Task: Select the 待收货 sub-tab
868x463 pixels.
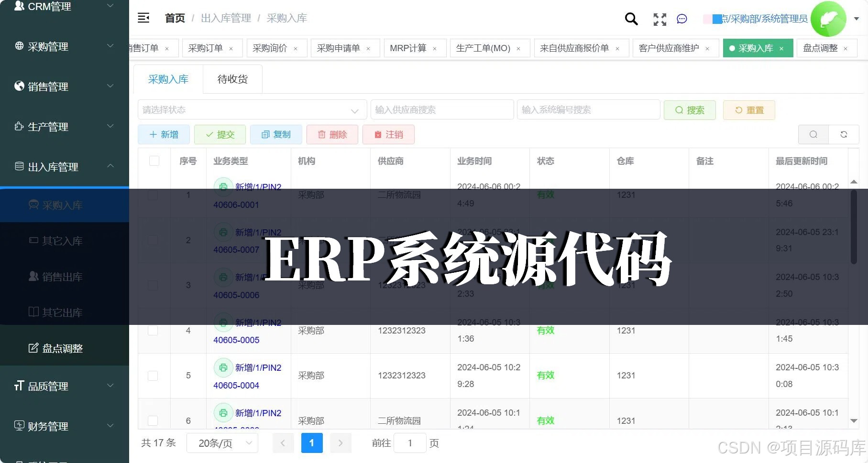Action: [232, 79]
